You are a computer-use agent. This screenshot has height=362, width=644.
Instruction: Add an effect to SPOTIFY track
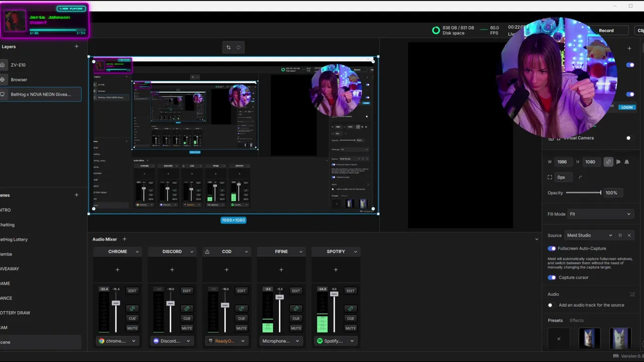pos(336,269)
